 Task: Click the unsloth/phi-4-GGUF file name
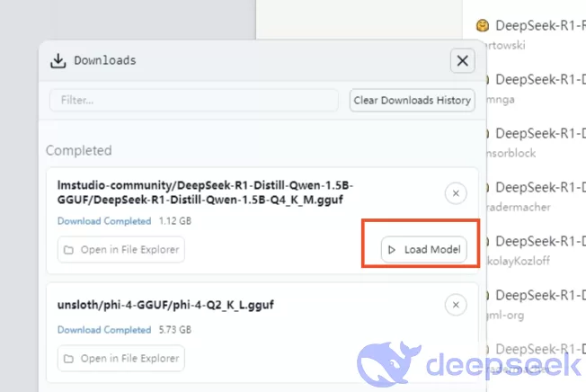coord(165,305)
